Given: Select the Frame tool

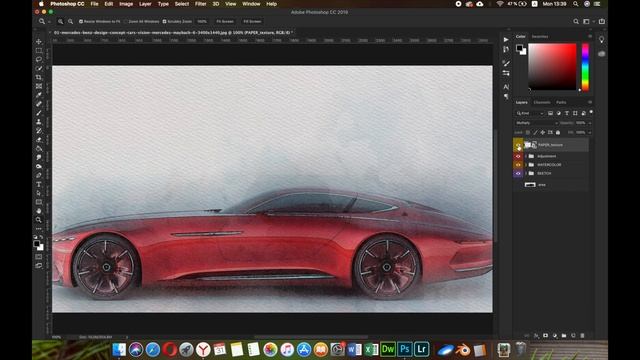Looking at the screenshot, I should [x=39, y=86].
